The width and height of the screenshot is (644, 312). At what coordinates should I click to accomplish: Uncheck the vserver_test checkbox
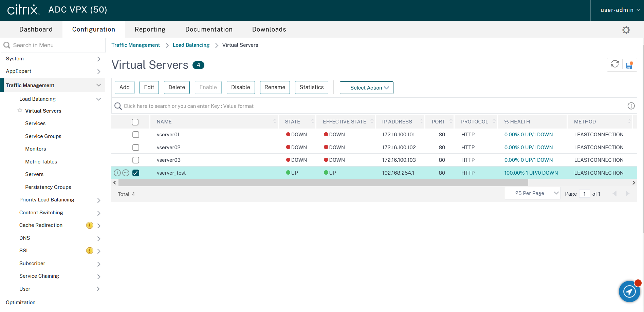[x=136, y=173]
